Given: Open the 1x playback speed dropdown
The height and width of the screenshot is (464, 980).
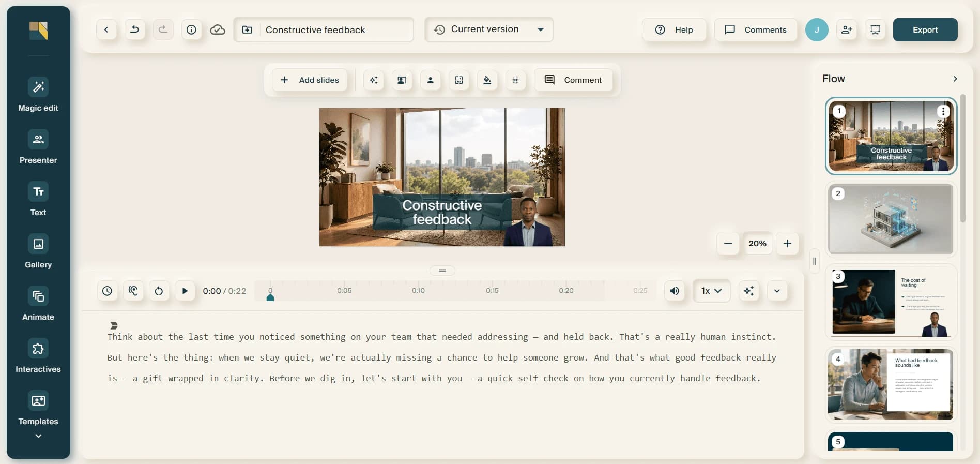Looking at the screenshot, I should pyautogui.click(x=711, y=291).
